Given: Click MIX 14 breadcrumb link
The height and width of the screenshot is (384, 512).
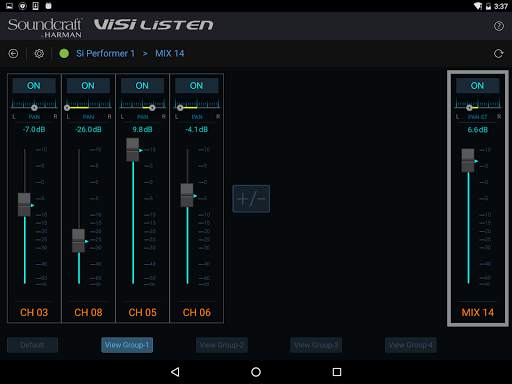Looking at the screenshot, I should 170,53.
